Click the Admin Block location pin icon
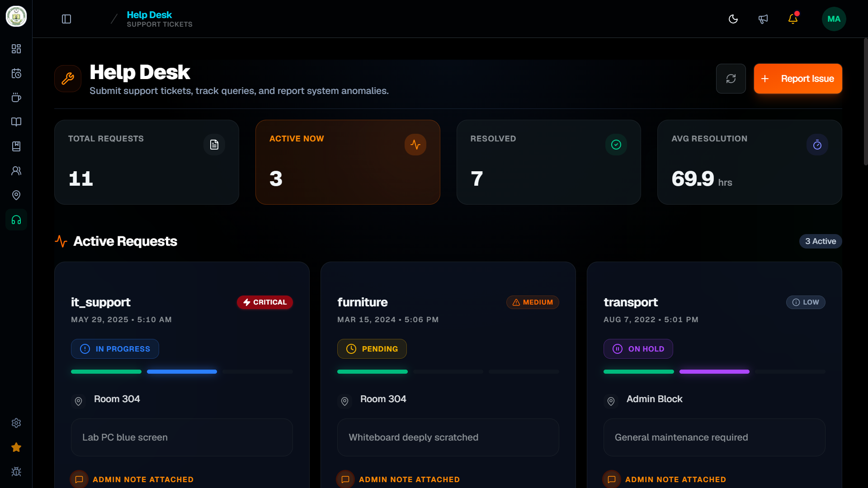Image resolution: width=868 pixels, height=488 pixels. 611,401
